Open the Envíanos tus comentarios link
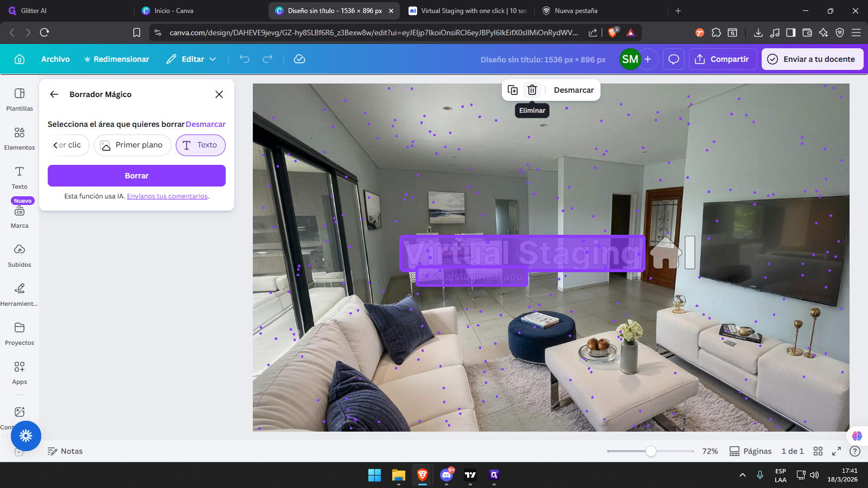The width and height of the screenshot is (868, 488). tap(167, 196)
